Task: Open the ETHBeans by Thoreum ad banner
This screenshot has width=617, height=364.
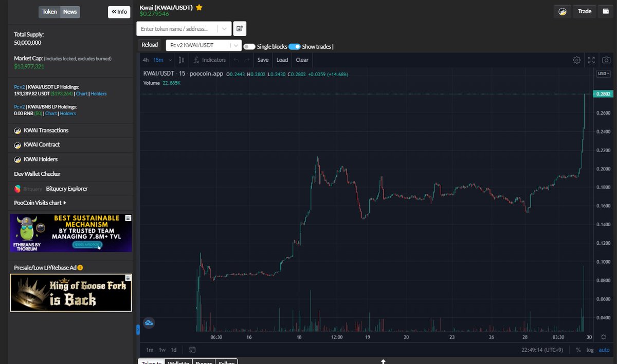Action: point(71,233)
